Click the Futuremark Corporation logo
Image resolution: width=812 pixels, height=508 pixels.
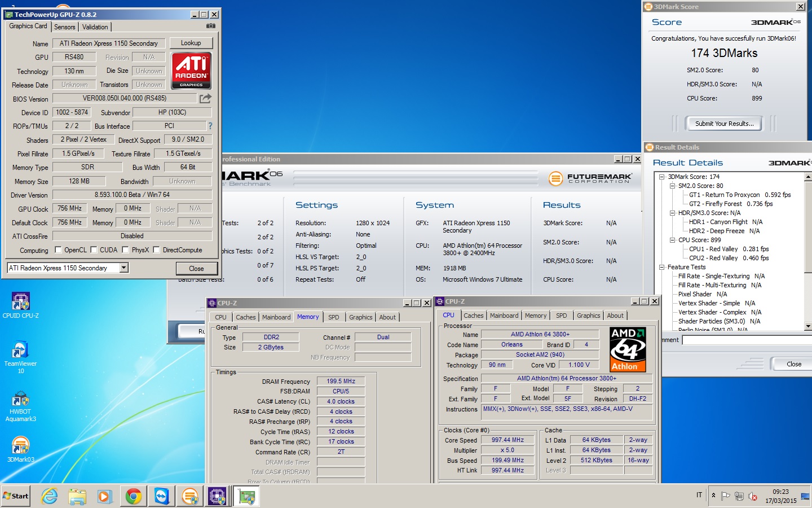point(590,178)
